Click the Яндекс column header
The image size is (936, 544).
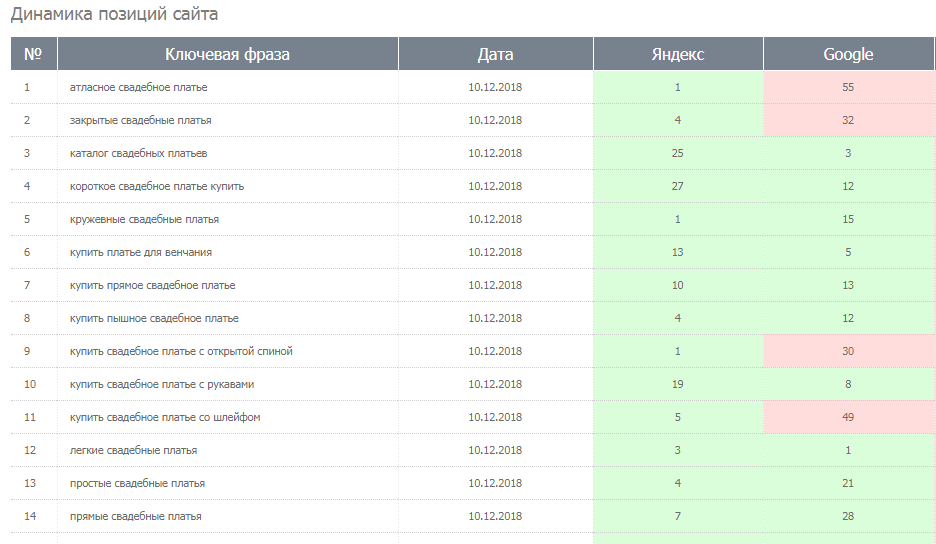(x=678, y=54)
